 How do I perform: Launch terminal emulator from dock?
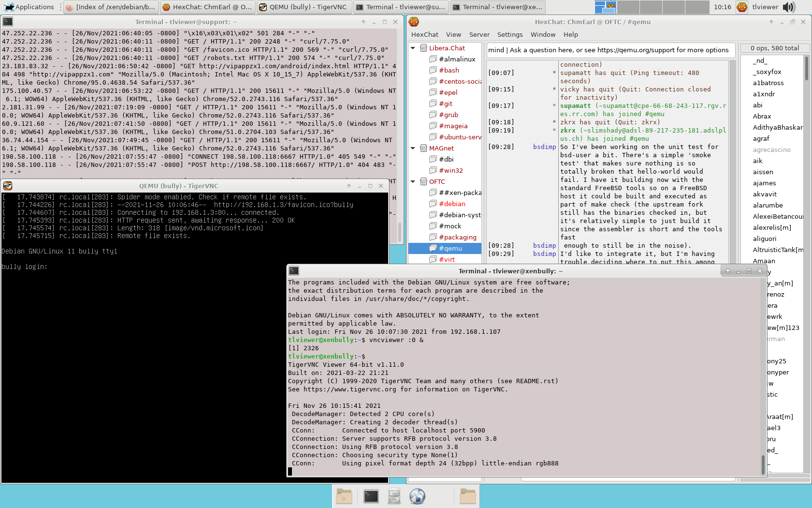coord(371,496)
